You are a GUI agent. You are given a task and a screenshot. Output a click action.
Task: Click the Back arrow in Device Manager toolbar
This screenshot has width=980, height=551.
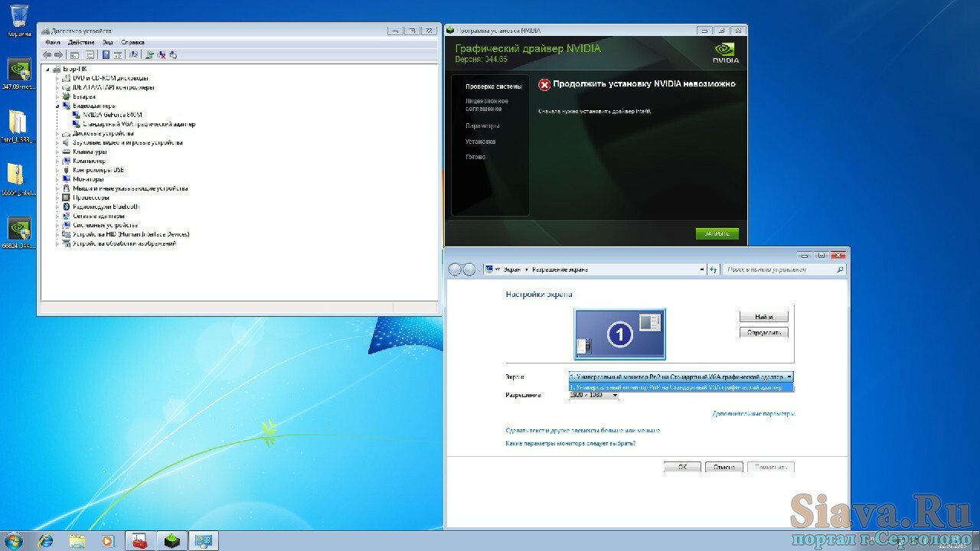(x=47, y=55)
